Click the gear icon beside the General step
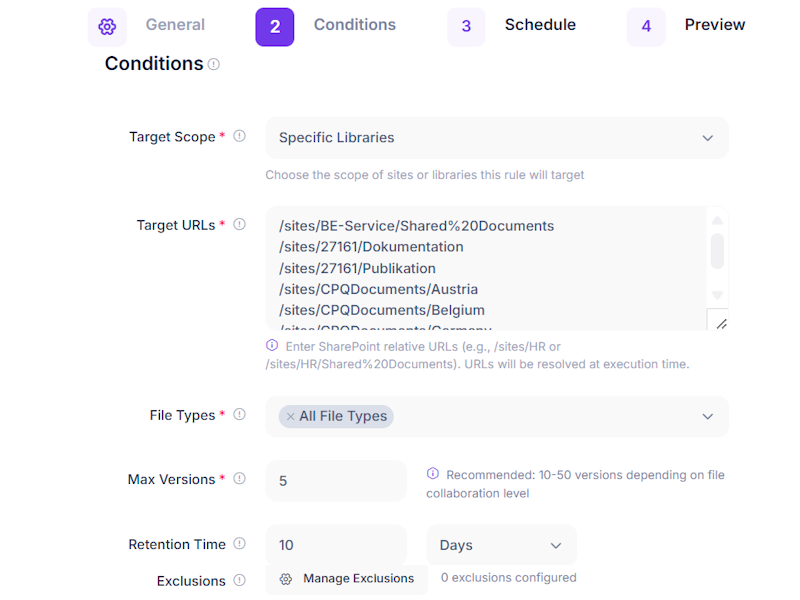The height and width of the screenshot is (600, 800). 107,26
